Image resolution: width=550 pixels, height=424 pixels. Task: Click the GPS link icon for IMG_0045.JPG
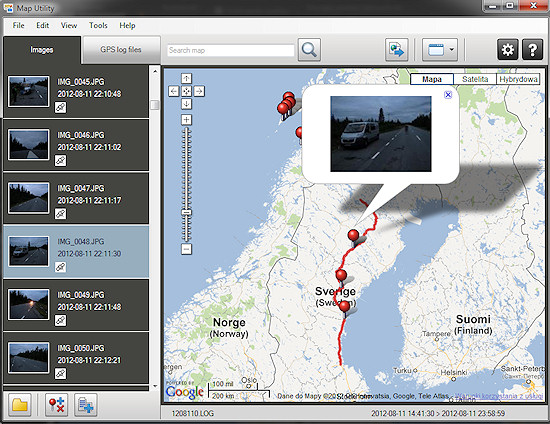pos(61,107)
